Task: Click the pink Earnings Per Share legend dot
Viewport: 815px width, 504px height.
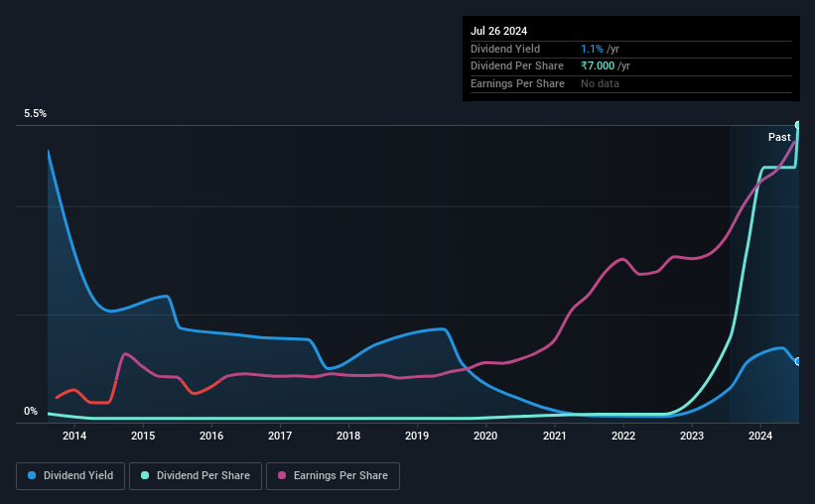Action: click(x=282, y=475)
